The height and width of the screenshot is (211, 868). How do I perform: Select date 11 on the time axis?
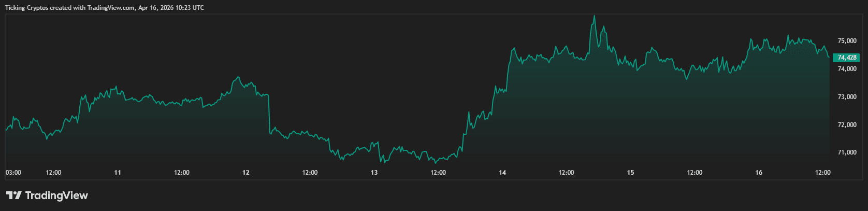[118, 173]
